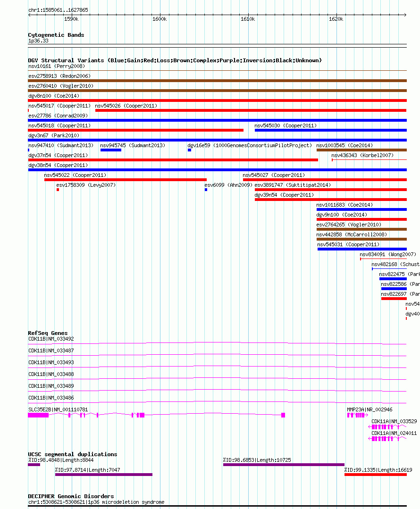420x509 pixels.
Task: Click CDK11B|NM_033493 transcript label
Action: [51, 362]
